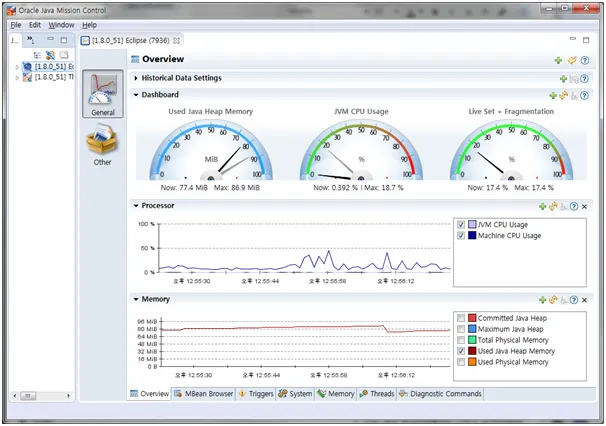Collapse the Memory section
606x426 pixels.
click(x=136, y=299)
